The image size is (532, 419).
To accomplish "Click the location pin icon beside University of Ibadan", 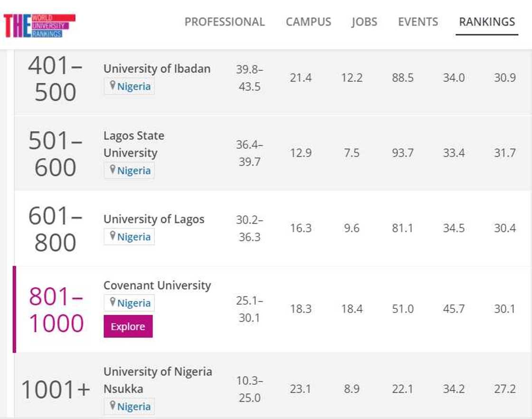I will point(113,86).
